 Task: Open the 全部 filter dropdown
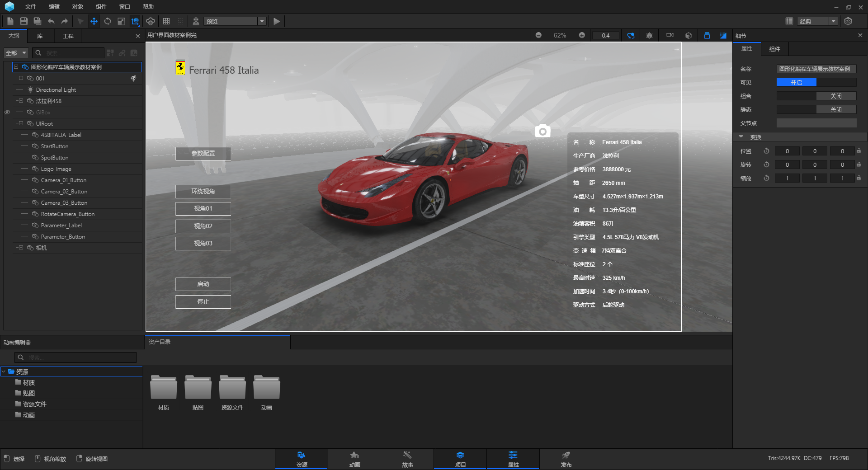[x=16, y=53]
